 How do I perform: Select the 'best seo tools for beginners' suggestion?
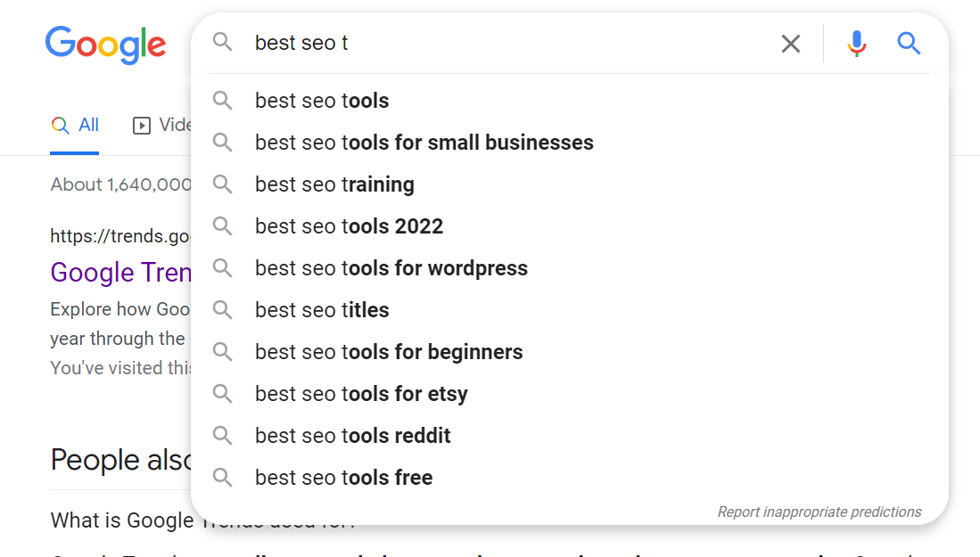pyautogui.click(x=389, y=352)
